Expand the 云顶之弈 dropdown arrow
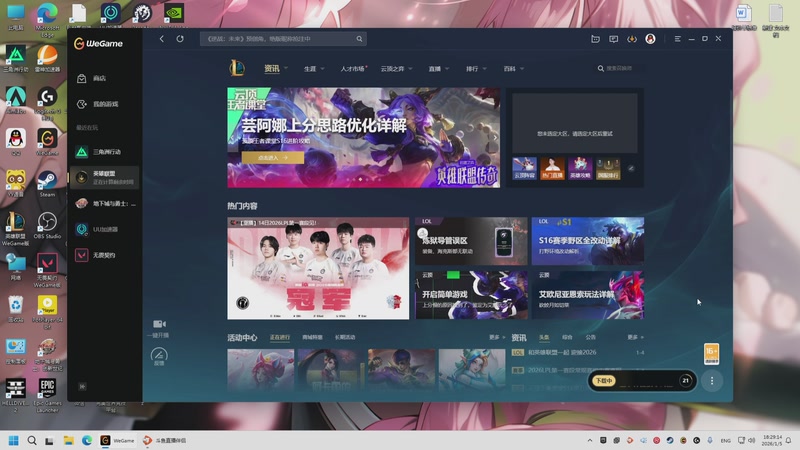Image resolution: width=800 pixels, height=450 pixels. point(410,68)
